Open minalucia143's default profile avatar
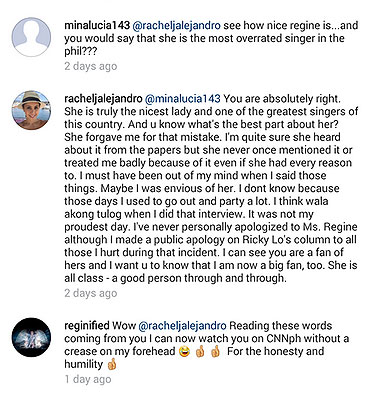380x398 pixels. click(x=31, y=37)
